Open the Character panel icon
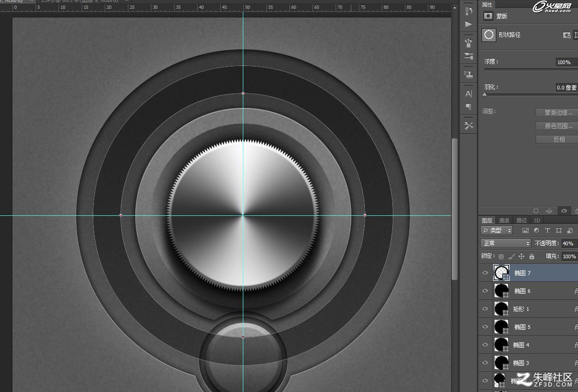578x392 pixels. tap(469, 94)
